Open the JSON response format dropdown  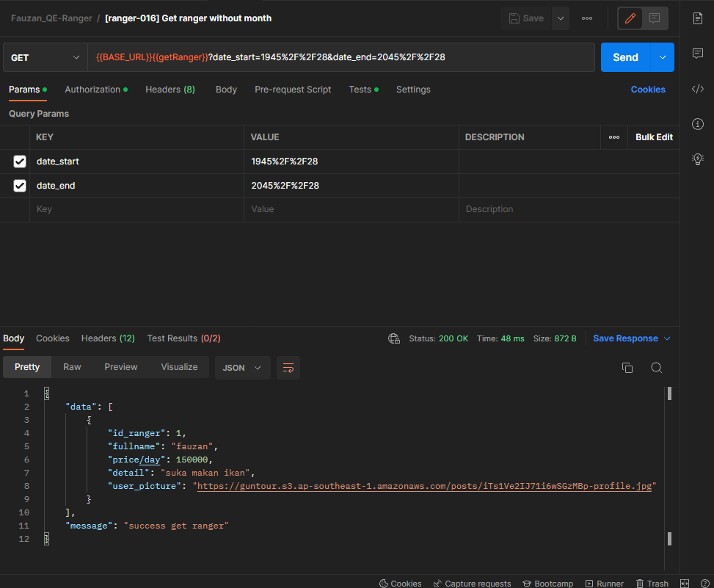pyautogui.click(x=242, y=368)
